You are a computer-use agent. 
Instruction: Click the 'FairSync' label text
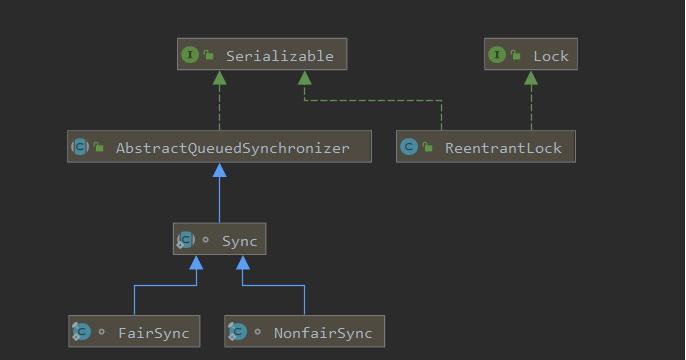point(154,333)
